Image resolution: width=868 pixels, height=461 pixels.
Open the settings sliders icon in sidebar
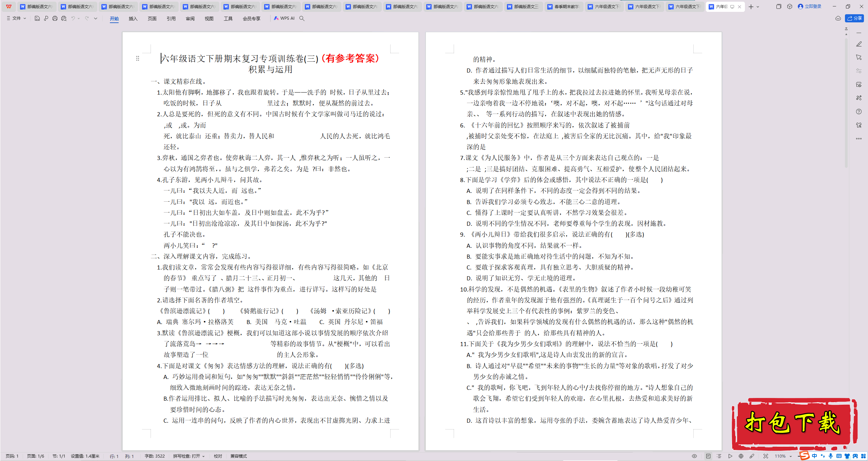(859, 71)
